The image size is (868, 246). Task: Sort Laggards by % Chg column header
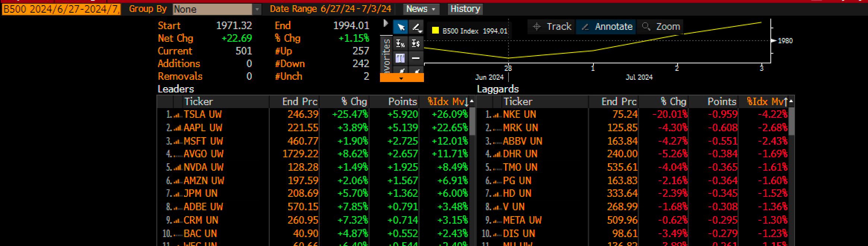[x=663, y=102]
